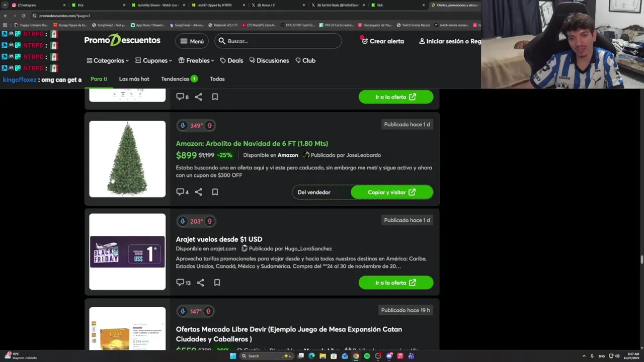
Task: Open the Amazon: Arbolito de Navidad title link
Action: [x=252, y=143]
